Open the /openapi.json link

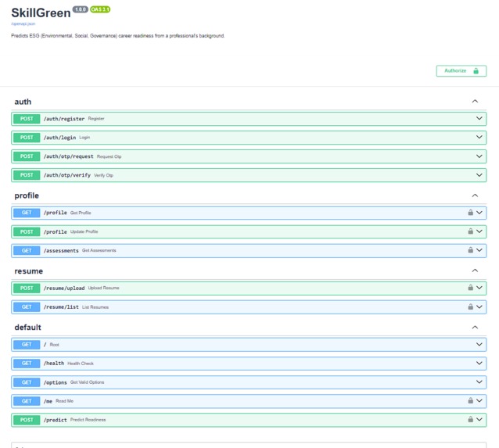pyautogui.click(x=23, y=24)
